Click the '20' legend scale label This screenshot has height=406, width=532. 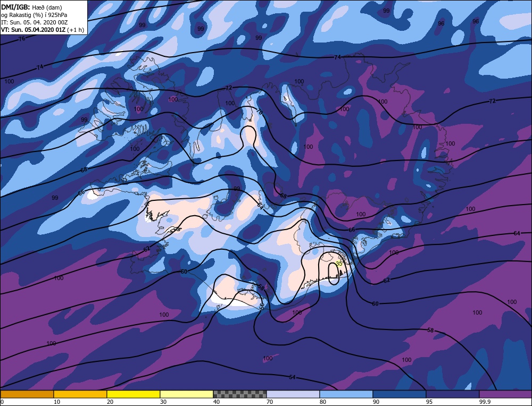click(110, 402)
